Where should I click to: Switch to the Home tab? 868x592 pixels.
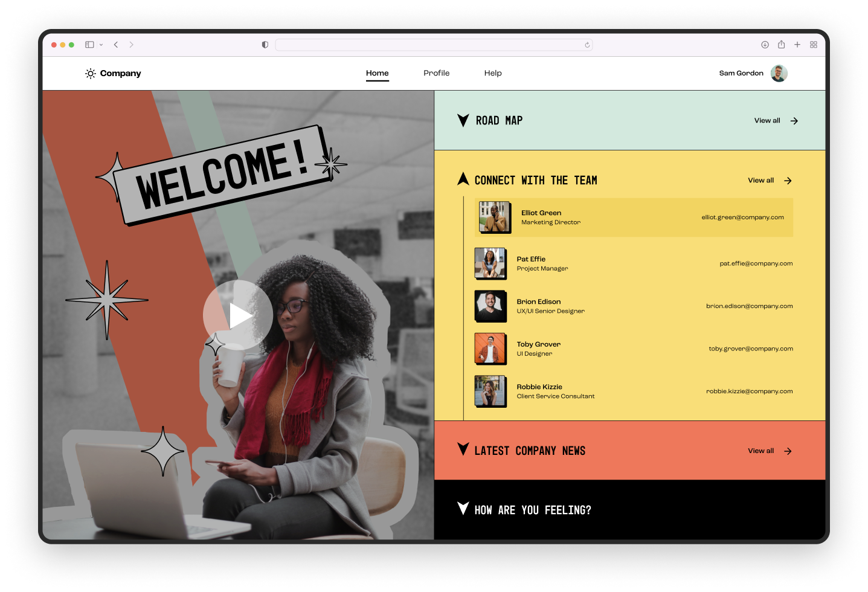(x=378, y=73)
